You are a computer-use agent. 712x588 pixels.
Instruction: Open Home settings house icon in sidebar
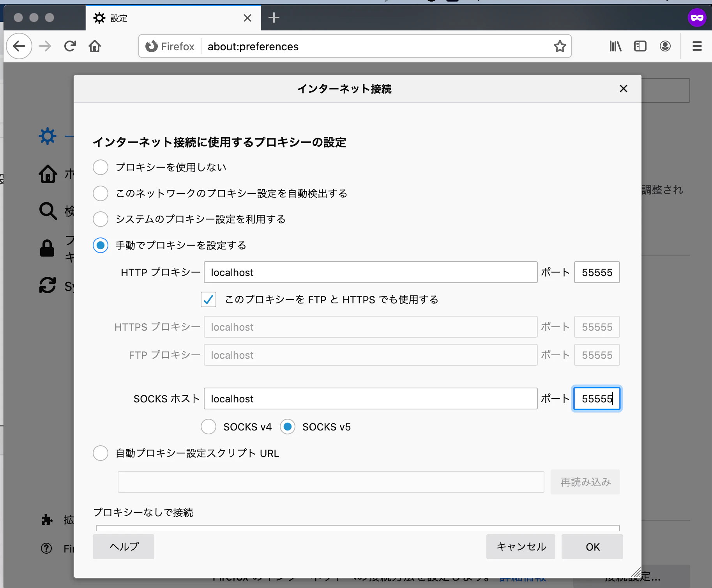[x=48, y=174]
